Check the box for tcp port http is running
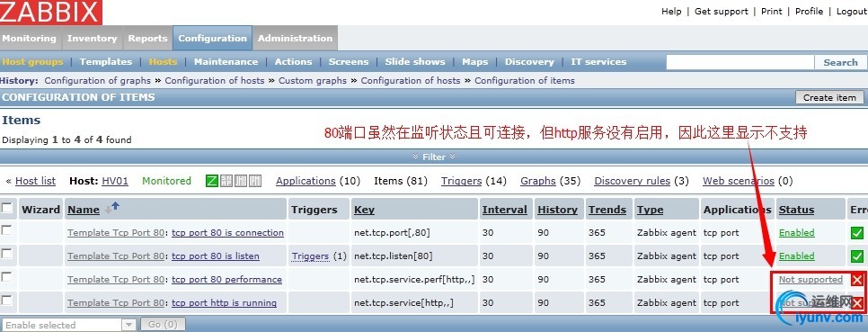Screen dimensions: 868x332 tap(6, 300)
